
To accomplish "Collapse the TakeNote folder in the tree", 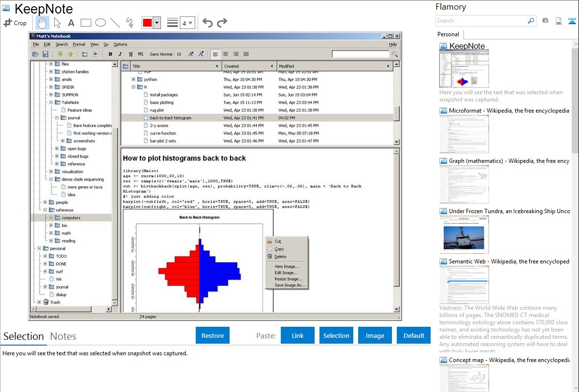I will pyautogui.click(x=51, y=102).
